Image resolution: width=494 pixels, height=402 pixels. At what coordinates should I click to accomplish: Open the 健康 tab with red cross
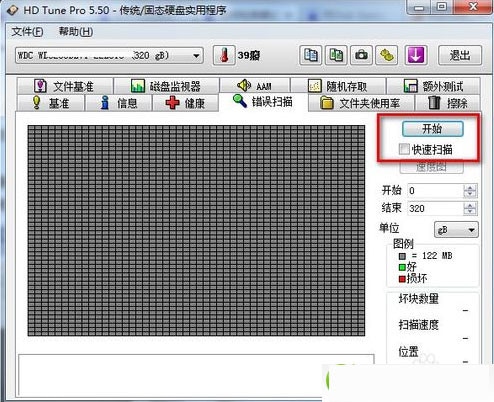point(186,103)
